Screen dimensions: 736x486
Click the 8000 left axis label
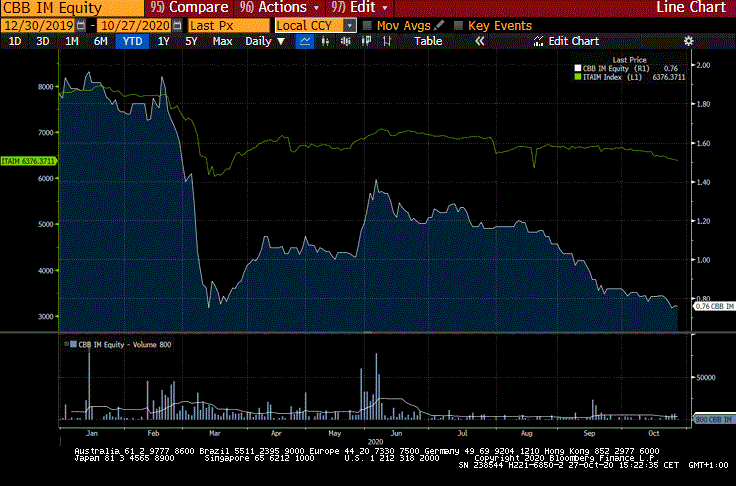pos(46,87)
